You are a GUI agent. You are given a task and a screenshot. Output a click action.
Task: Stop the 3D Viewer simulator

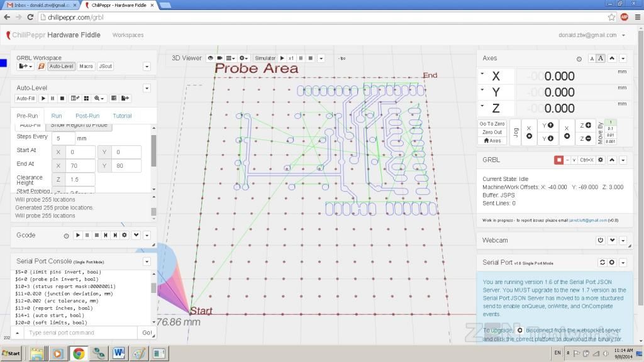tap(311, 58)
